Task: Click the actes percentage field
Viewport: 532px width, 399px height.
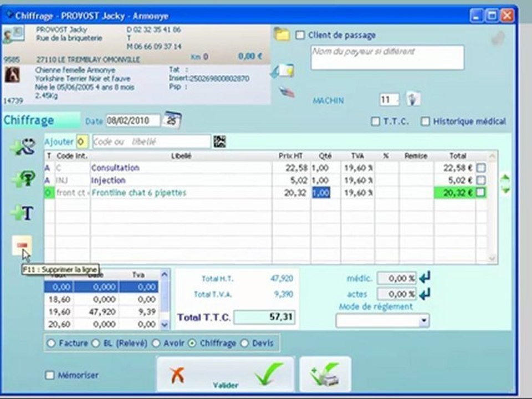Action: (x=397, y=294)
